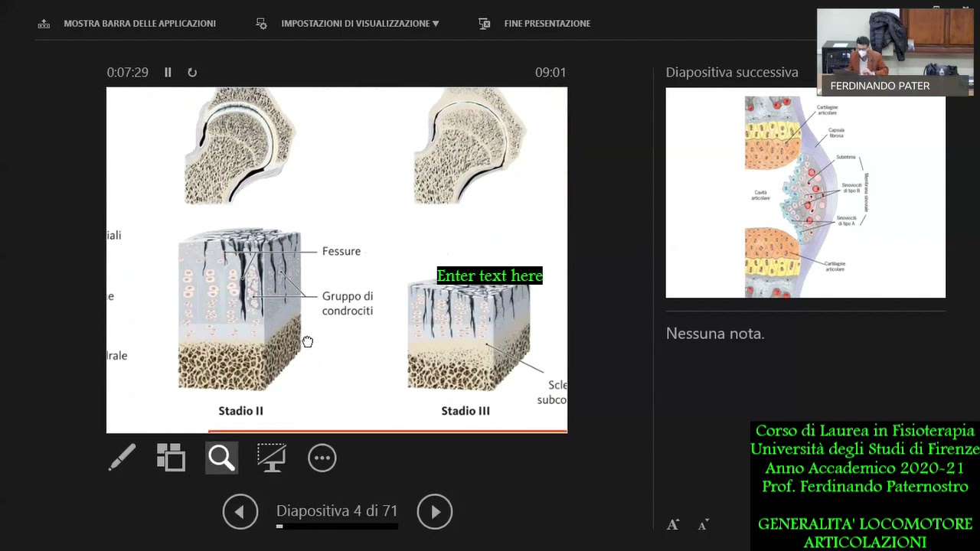980x551 pixels.
Task: Advance to the next slide
Action: click(x=435, y=511)
